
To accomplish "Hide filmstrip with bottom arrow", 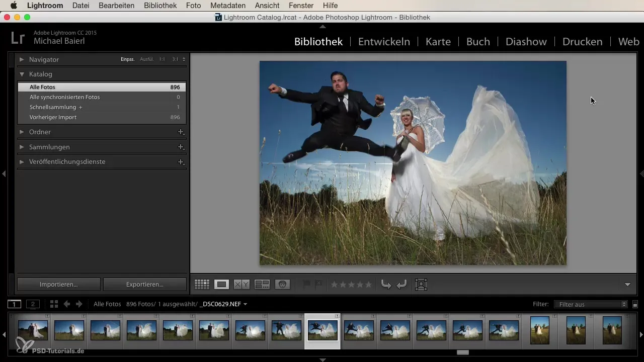I will click(323, 359).
